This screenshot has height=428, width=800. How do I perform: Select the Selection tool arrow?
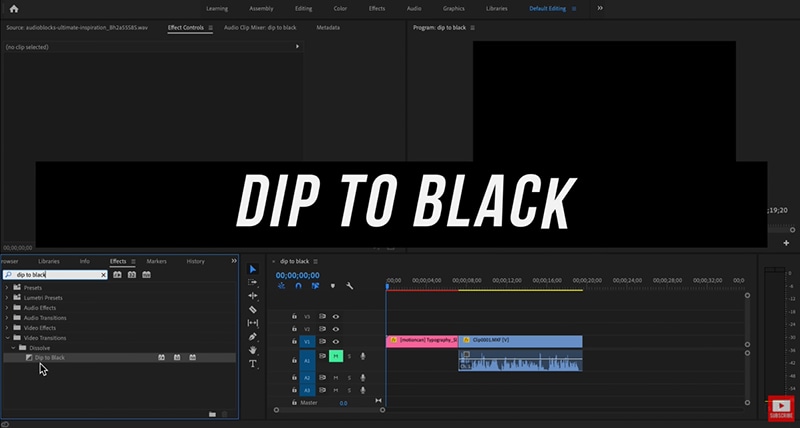click(x=253, y=269)
